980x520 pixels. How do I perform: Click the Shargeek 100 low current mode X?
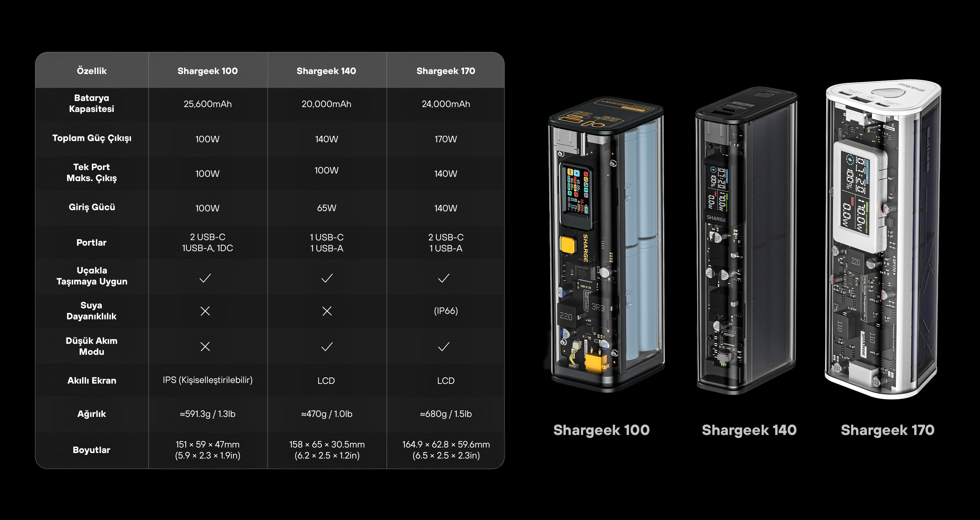point(205,346)
